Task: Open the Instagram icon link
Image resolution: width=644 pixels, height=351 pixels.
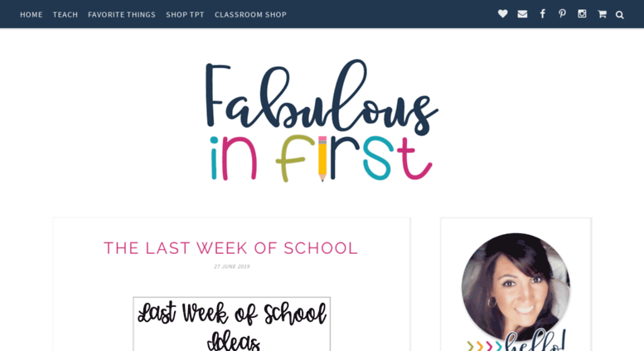Action: tap(582, 14)
